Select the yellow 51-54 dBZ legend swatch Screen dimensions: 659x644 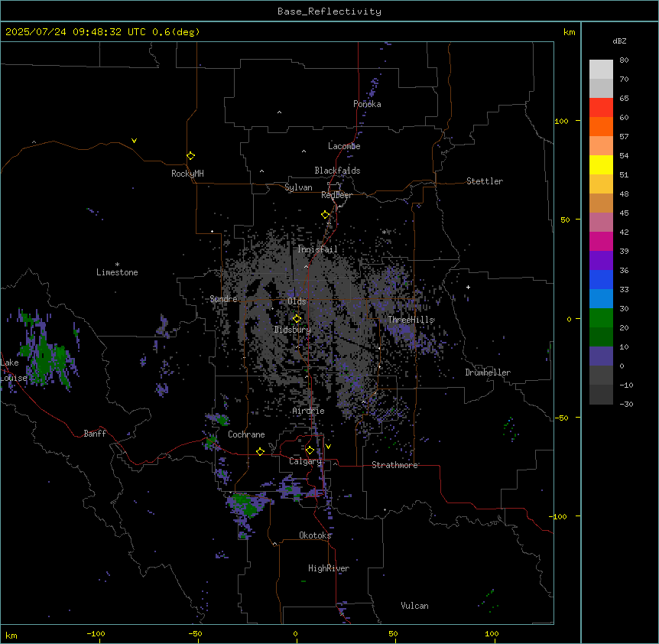[601, 164]
